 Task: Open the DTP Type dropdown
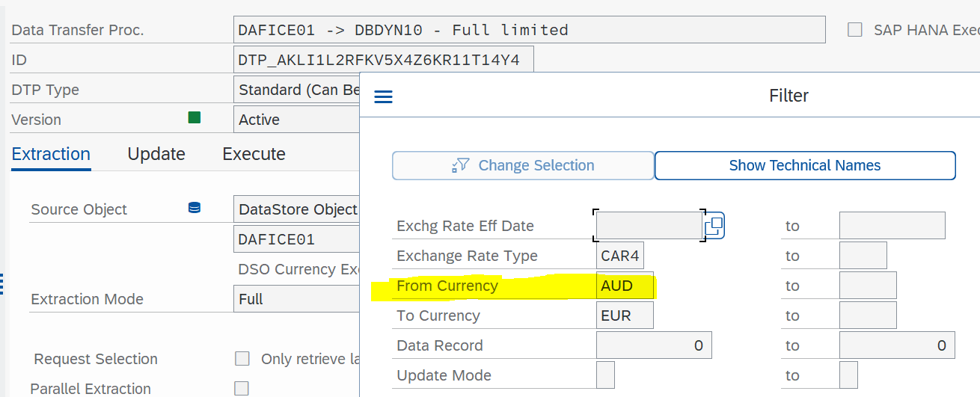tap(296, 90)
